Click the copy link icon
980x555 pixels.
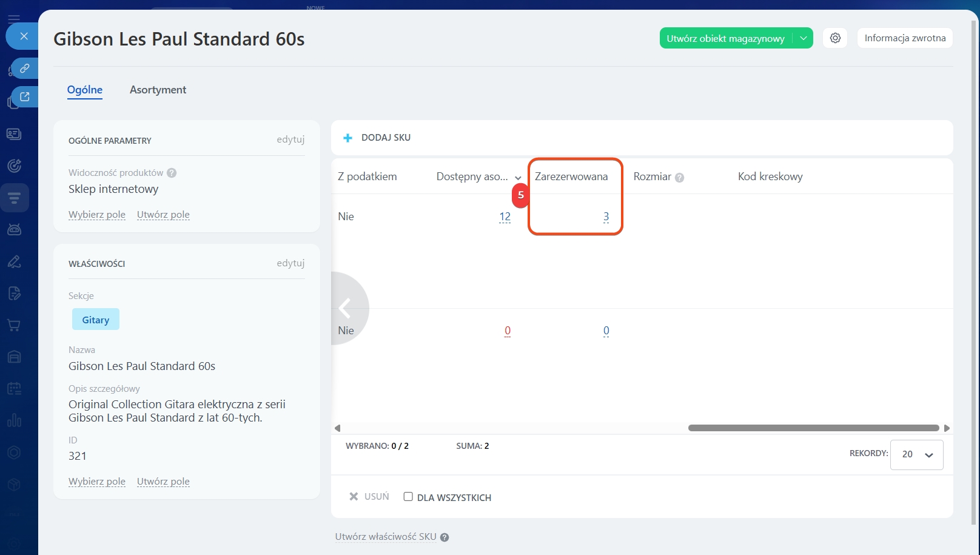tap(25, 69)
